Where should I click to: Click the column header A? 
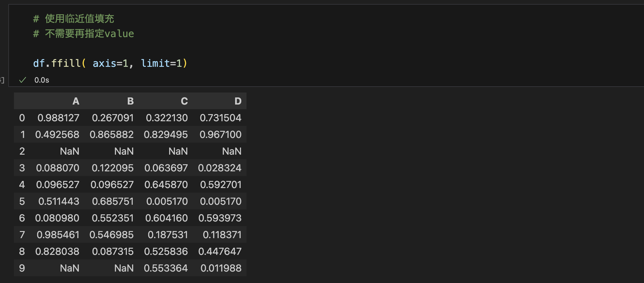point(76,101)
